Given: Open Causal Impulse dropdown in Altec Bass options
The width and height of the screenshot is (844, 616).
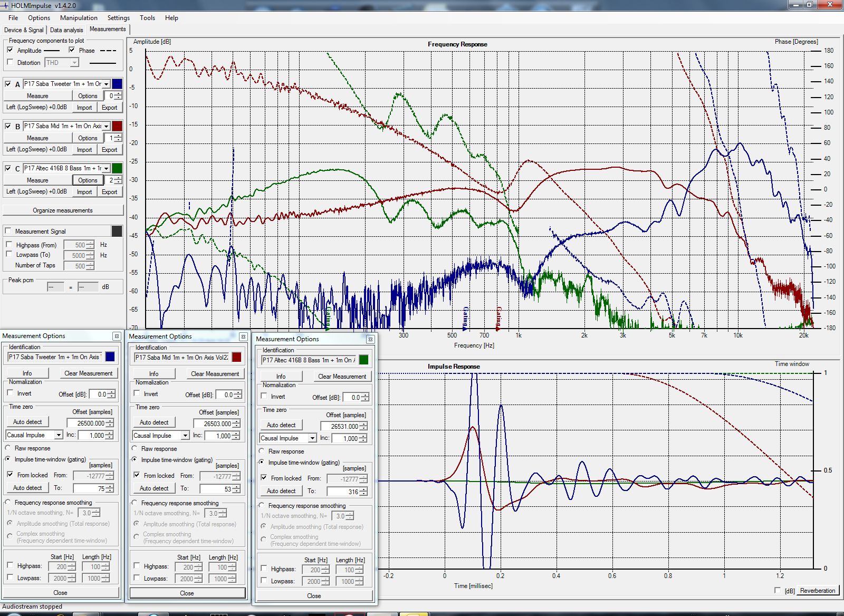Looking at the screenshot, I should coord(312,438).
